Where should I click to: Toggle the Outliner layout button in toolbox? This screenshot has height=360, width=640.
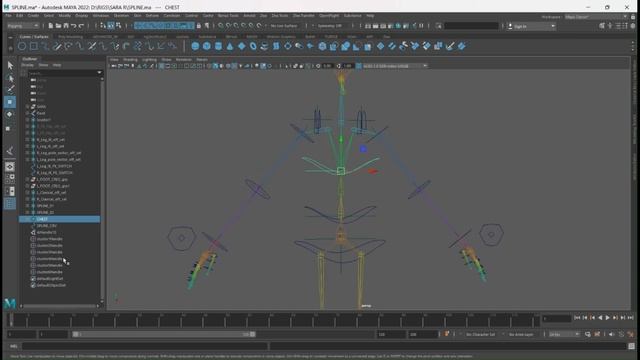point(10,204)
